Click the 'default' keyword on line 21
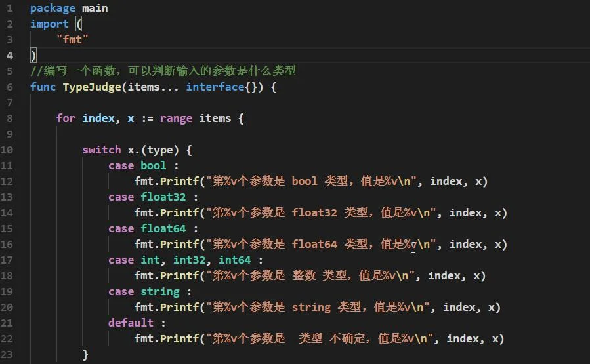 [131, 323]
